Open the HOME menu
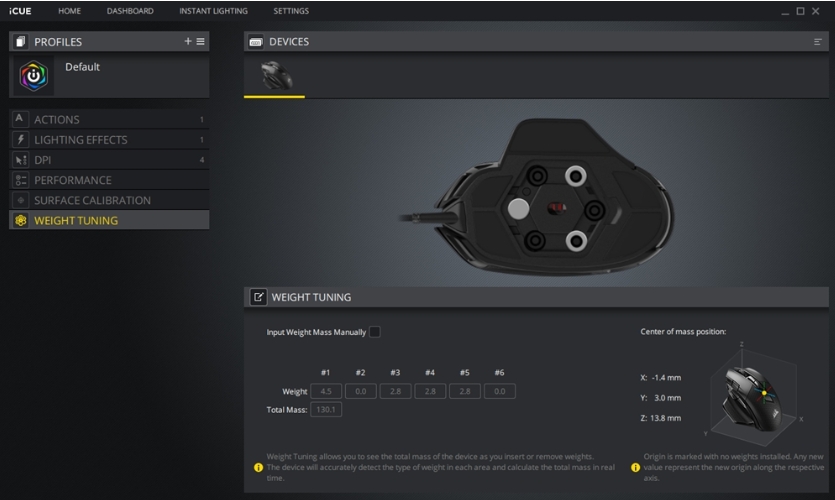 (69, 11)
